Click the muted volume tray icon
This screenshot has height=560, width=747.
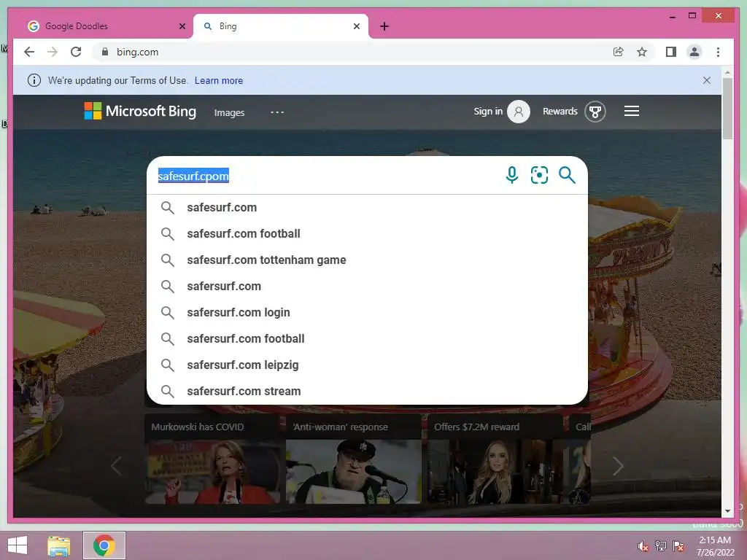tap(643, 546)
